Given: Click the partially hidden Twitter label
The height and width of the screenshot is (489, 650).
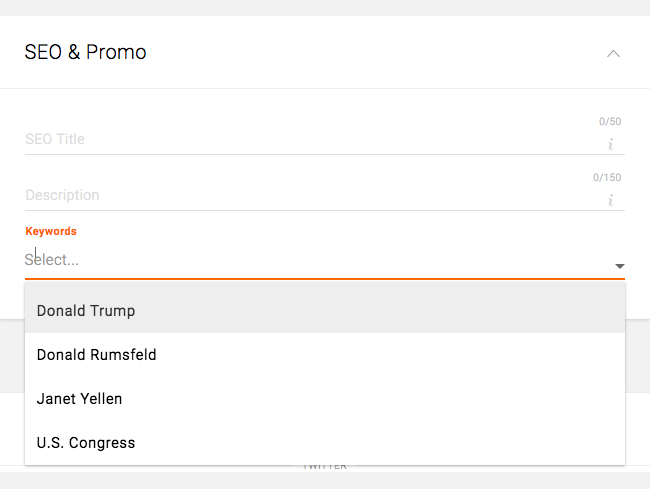Looking at the screenshot, I should [x=324, y=467].
